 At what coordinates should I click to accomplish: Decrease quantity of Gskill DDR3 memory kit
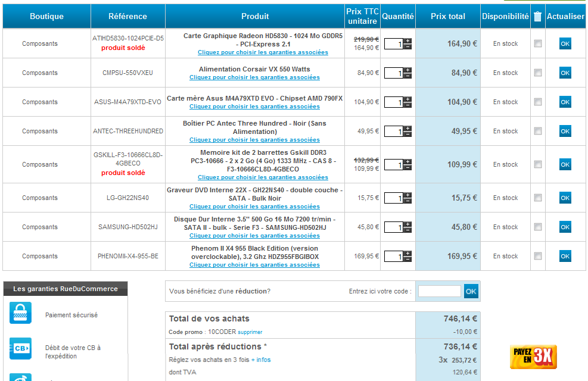[x=407, y=168]
